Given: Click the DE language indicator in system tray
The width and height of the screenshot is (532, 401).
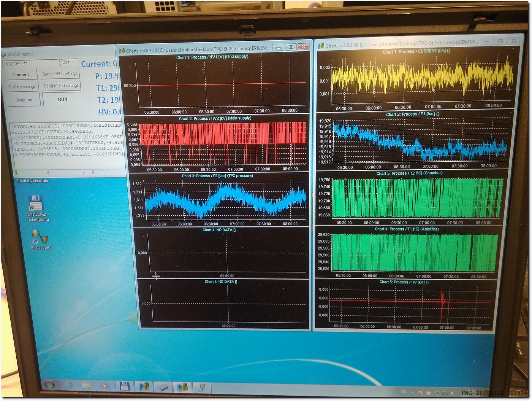Looking at the screenshot, I should [404, 391].
